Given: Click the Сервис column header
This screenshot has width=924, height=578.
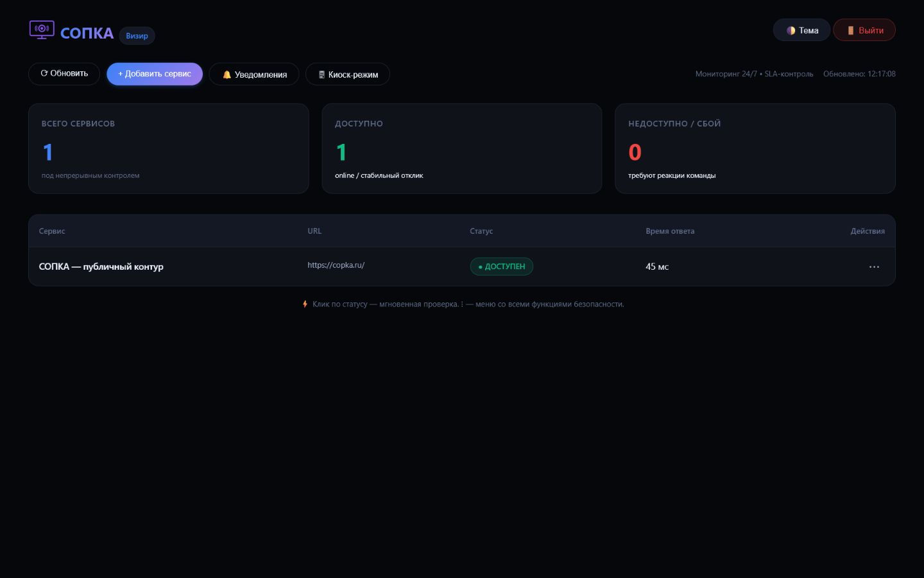Looking at the screenshot, I should (52, 231).
